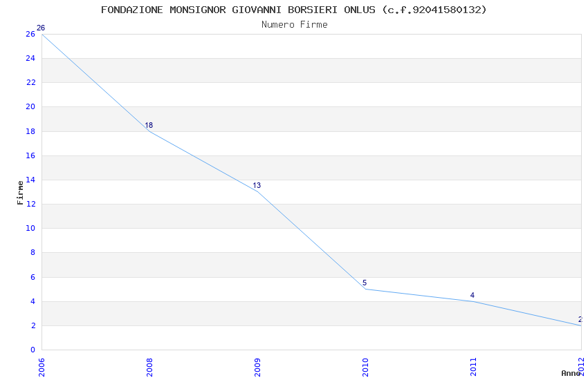Screen dimensions: 588x380
Task: Click the x-axis year 2011
Action: click(473, 368)
